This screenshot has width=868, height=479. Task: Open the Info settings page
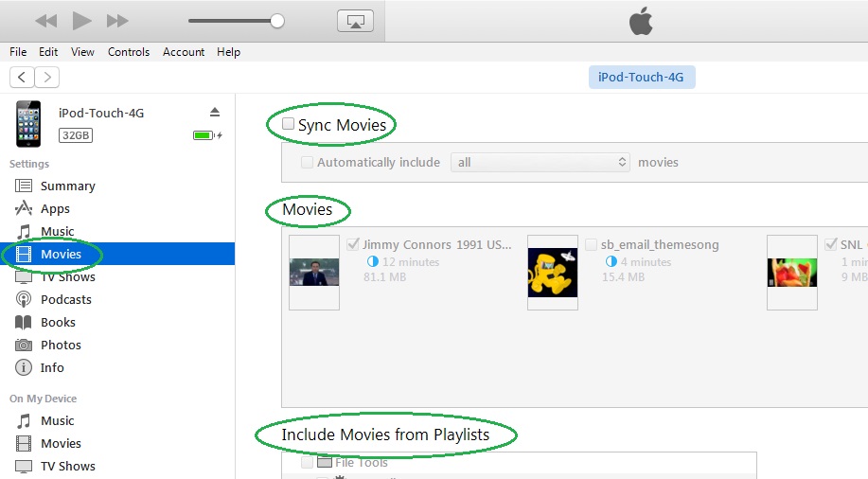pyautogui.click(x=52, y=367)
